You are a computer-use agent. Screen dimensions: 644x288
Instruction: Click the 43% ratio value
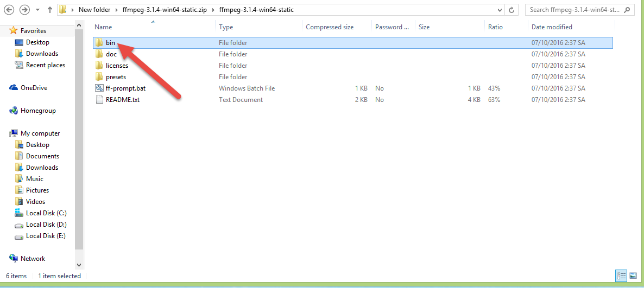[x=494, y=88]
